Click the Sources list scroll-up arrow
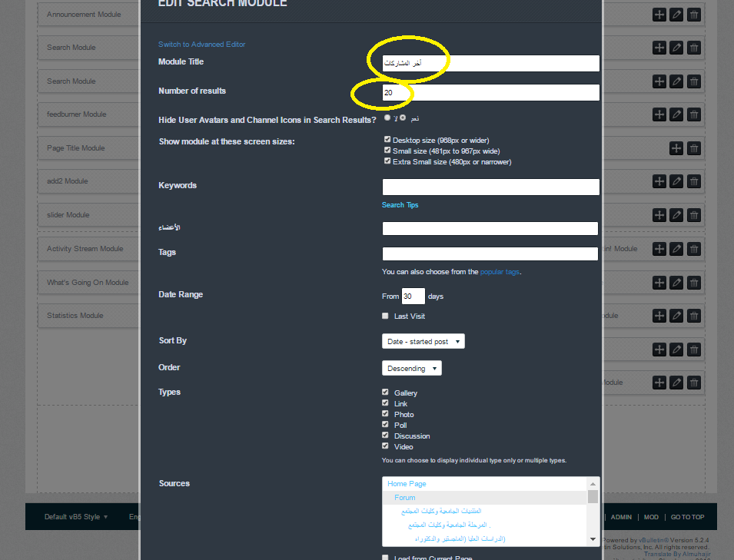This screenshot has height=560, width=734. (x=593, y=484)
